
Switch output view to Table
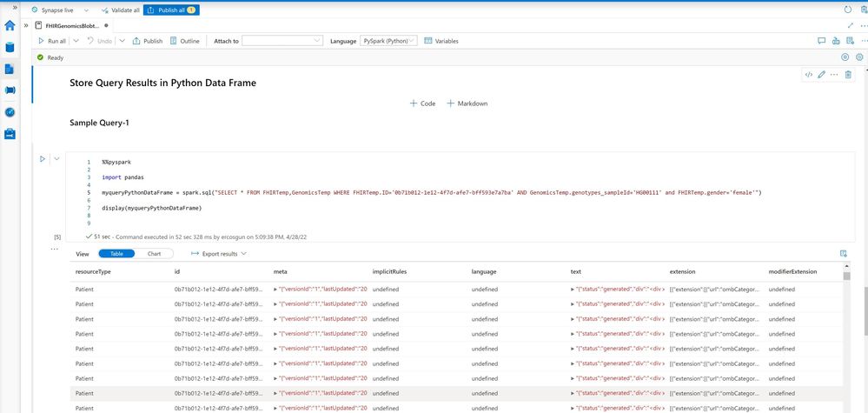tap(116, 254)
